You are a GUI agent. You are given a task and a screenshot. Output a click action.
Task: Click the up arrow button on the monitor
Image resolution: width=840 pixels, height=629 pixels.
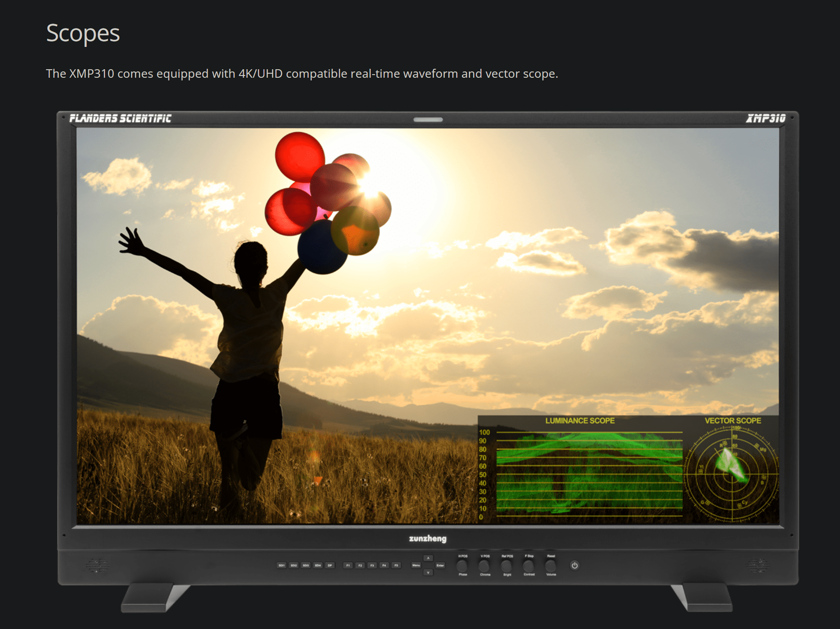(x=428, y=558)
